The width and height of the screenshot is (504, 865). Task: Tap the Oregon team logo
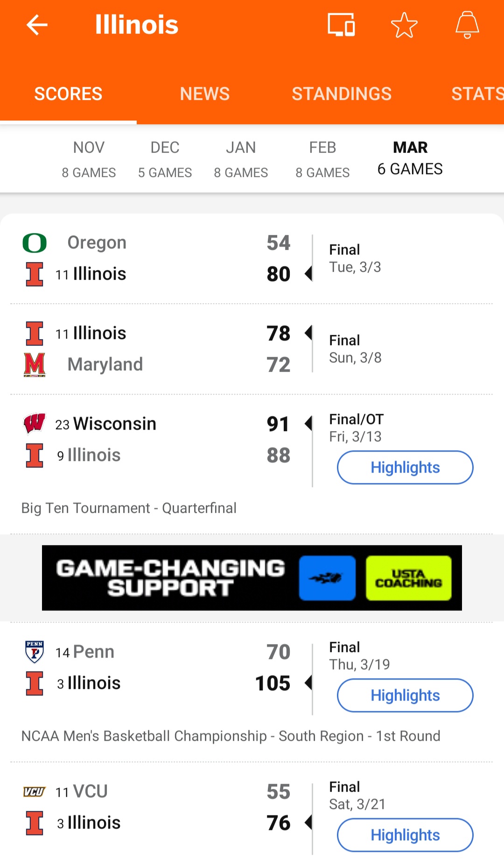tap(35, 243)
